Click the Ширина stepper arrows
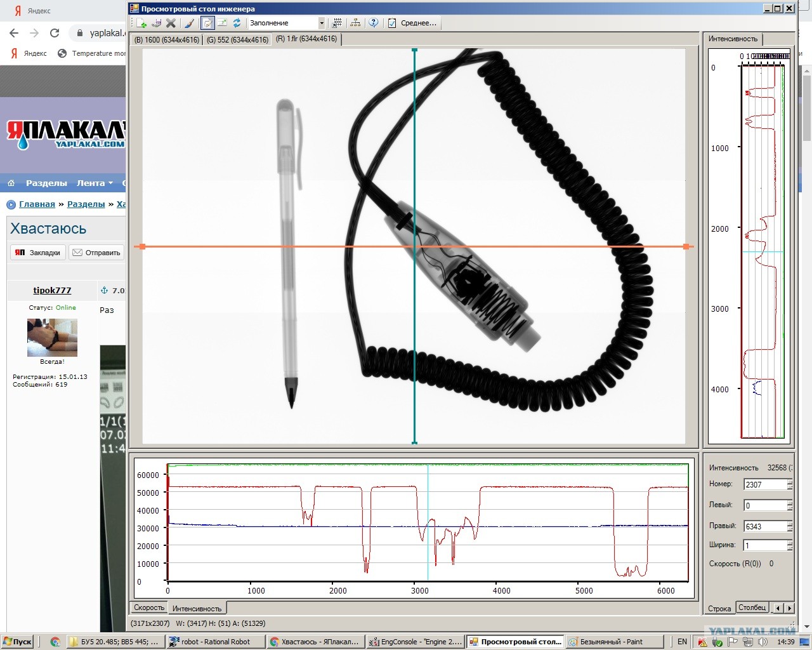This screenshot has width=812, height=650. click(x=790, y=545)
